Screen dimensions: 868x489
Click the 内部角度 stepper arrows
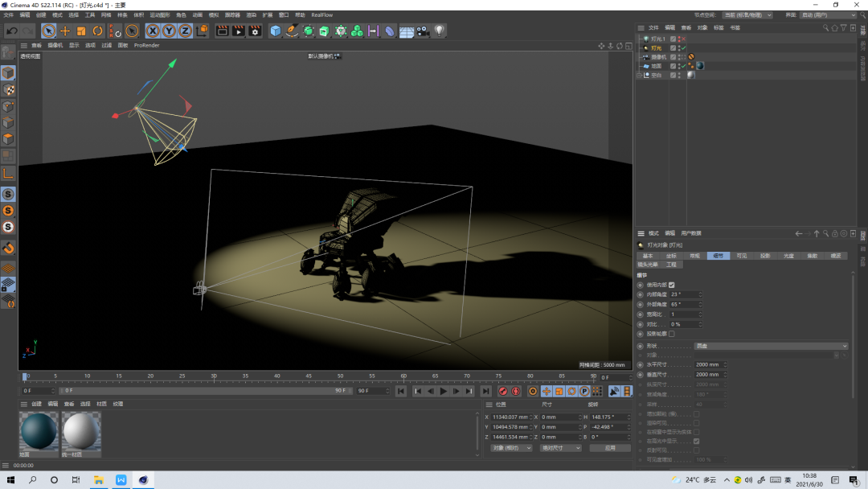(700, 294)
